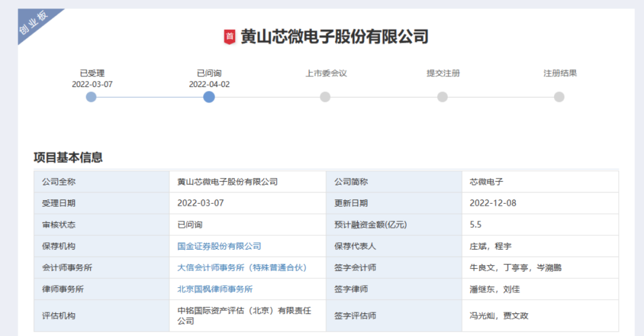Select the 提交注册 step dot
This screenshot has height=336, width=644.
442,97
